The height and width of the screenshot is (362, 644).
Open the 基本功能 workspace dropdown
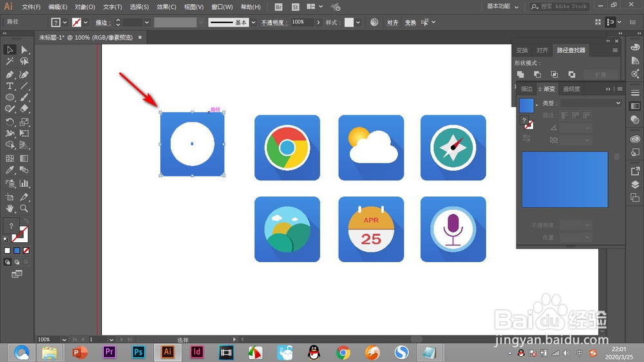(502, 6)
